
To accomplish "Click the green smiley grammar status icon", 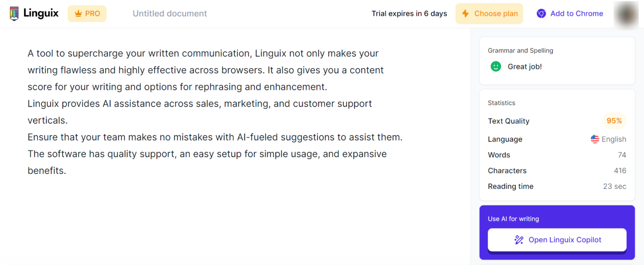I will click(x=495, y=66).
